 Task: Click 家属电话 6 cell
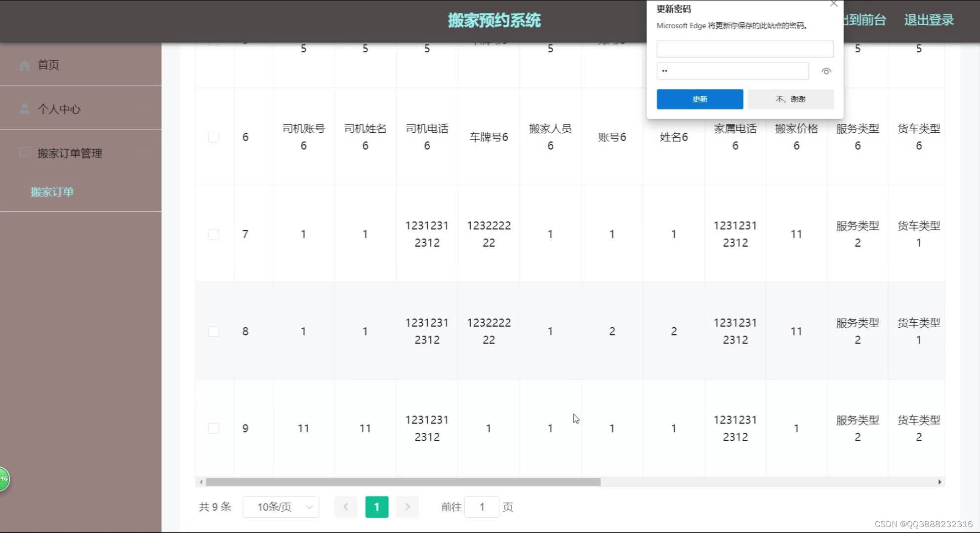735,137
